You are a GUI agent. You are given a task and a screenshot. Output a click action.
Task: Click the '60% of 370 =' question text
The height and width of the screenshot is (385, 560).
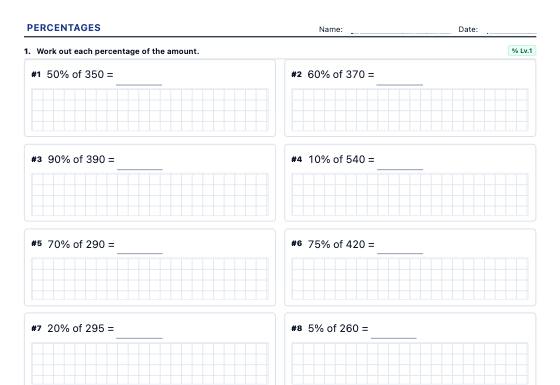(x=341, y=74)
